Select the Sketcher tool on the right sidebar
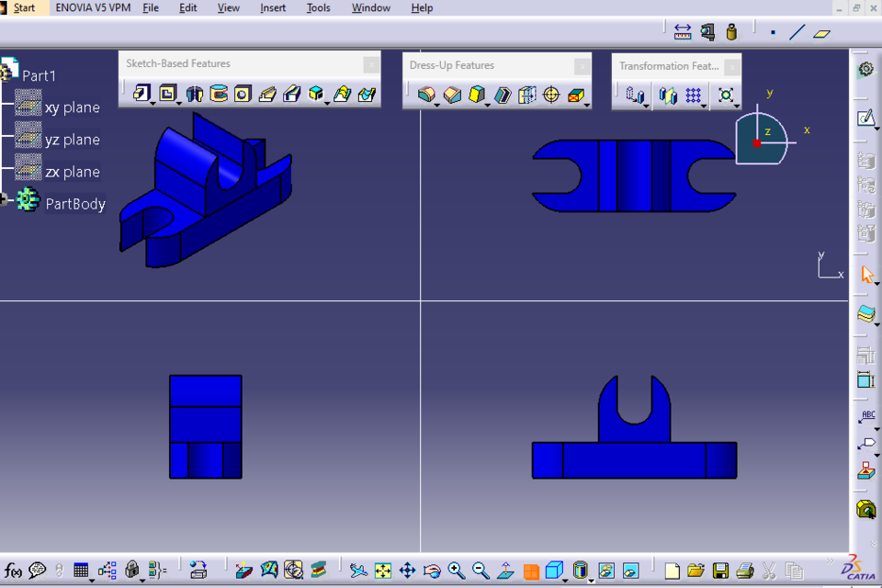 click(865, 118)
